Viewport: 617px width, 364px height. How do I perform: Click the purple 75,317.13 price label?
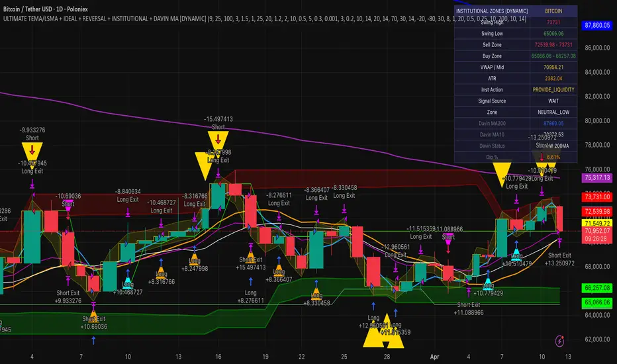pos(597,177)
